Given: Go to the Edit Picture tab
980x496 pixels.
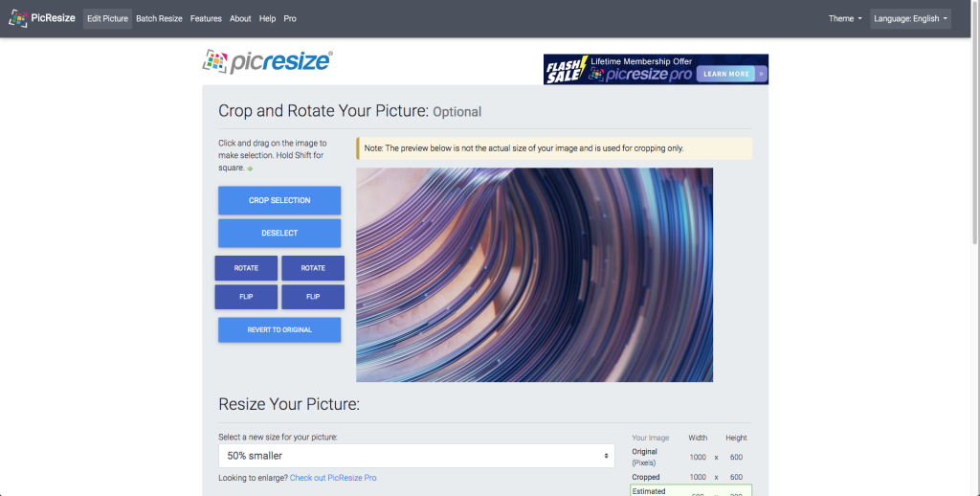Looking at the screenshot, I should pos(107,18).
